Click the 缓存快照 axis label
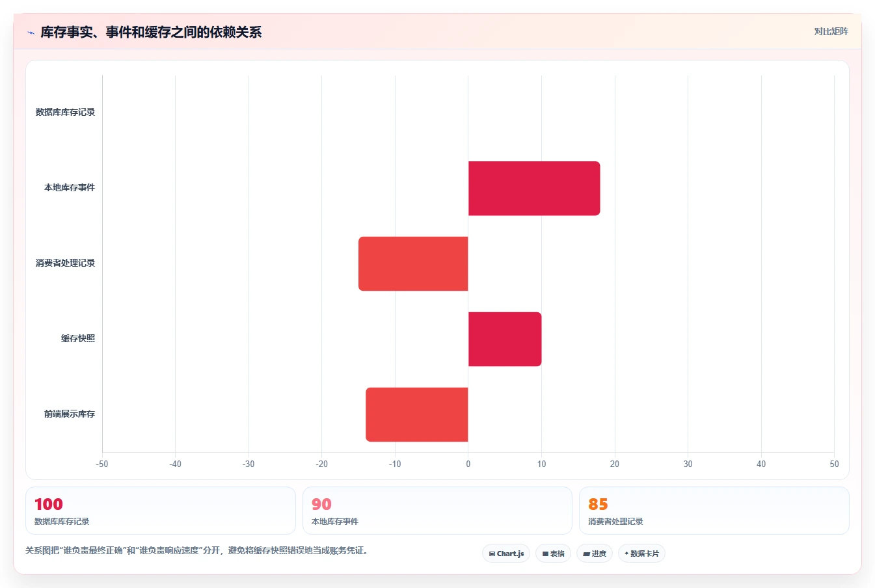The image size is (875, 588). point(78,338)
